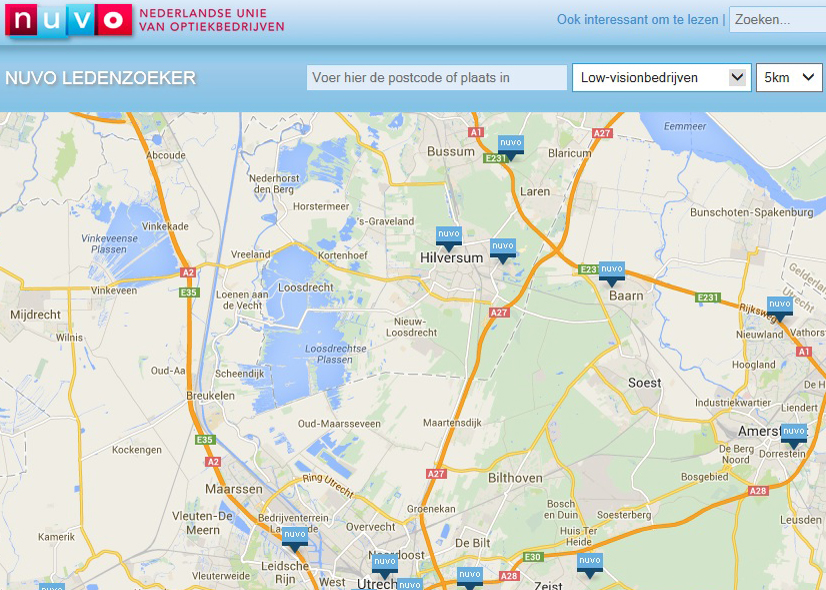Image resolution: width=826 pixels, height=590 pixels.
Task: Open the nuvo marker near Zeist
Action: (x=590, y=565)
